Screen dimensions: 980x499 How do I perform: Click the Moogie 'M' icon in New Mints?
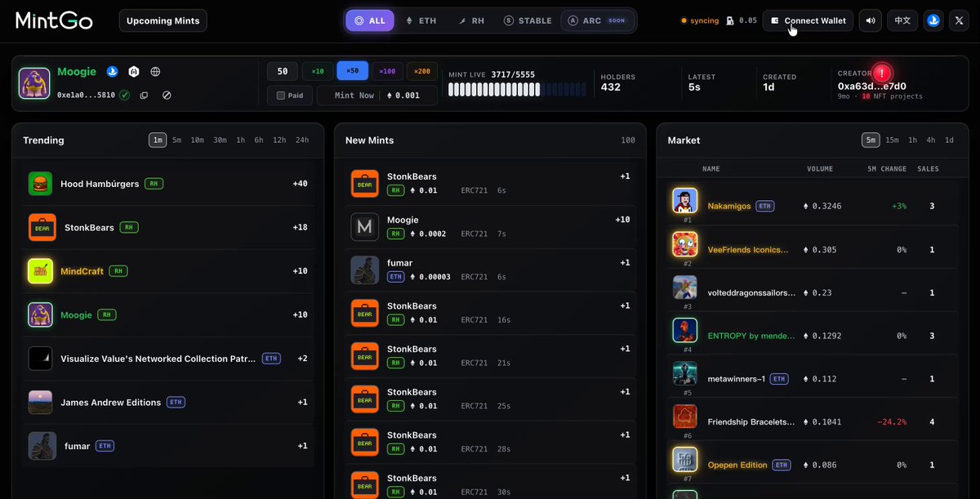[364, 226]
